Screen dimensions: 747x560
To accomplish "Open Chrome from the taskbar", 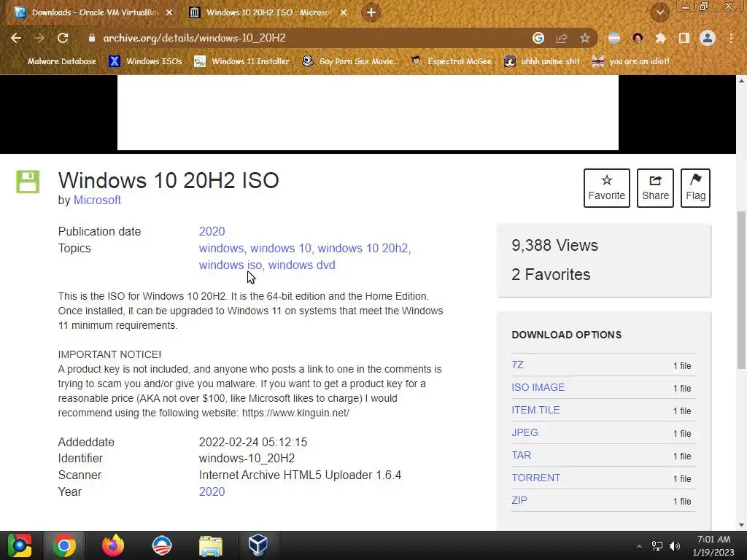I will point(64,545).
